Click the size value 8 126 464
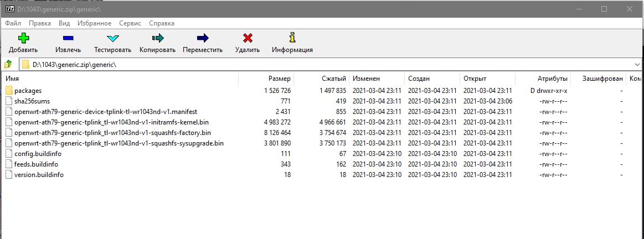Image resolution: width=644 pixels, height=239 pixels. [277, 133]
